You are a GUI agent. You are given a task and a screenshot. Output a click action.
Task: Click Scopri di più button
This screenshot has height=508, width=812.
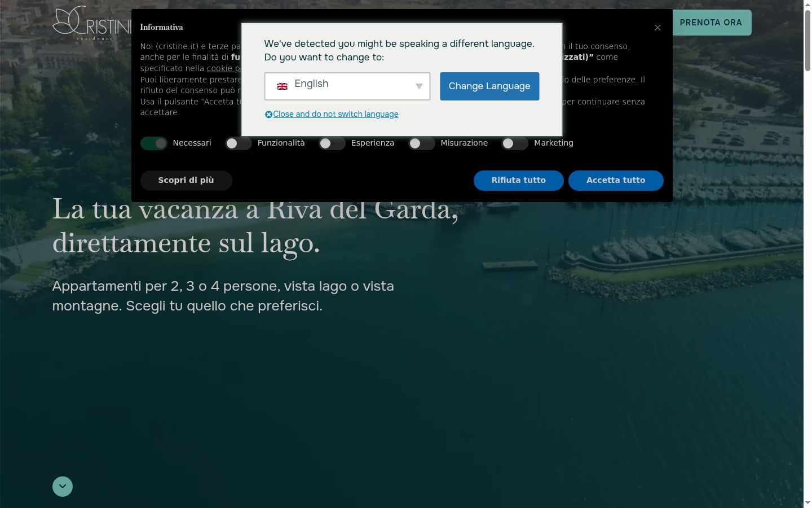tap(186, 180)
